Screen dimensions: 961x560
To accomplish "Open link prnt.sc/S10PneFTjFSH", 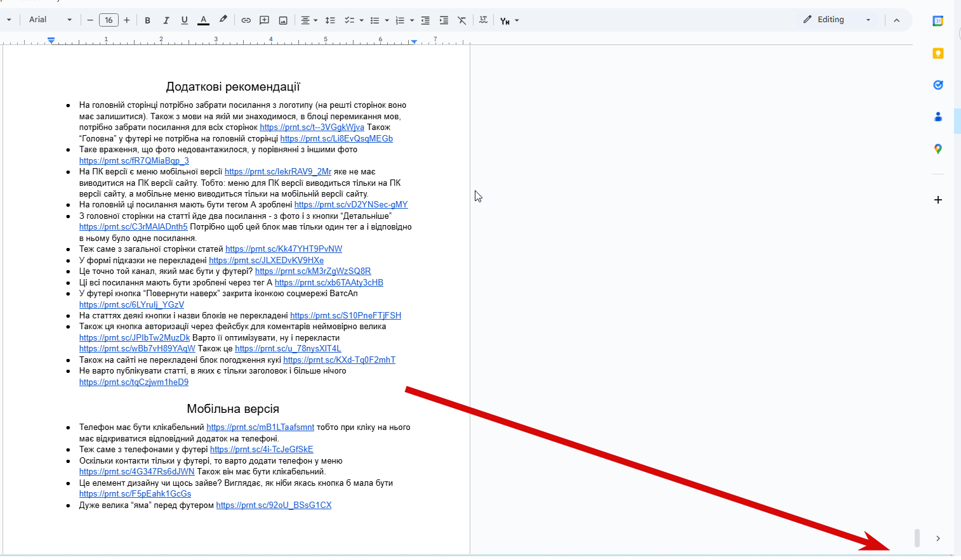I will pyautogui.click(x=345, y=316).
